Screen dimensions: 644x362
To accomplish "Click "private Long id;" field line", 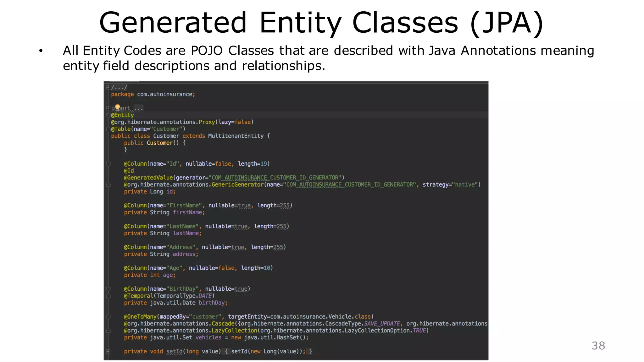I will [x=150, y=192].
